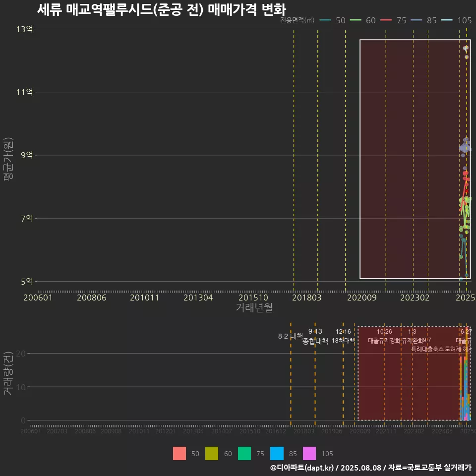Click the 201011 label on the price chart axis
This screenshot has height=476, width=476.
(x=144, y=297)
